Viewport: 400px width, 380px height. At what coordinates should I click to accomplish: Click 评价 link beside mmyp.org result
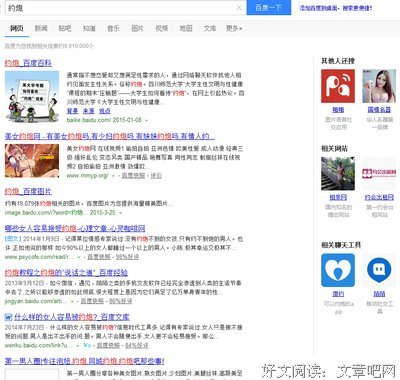[156, 175]
